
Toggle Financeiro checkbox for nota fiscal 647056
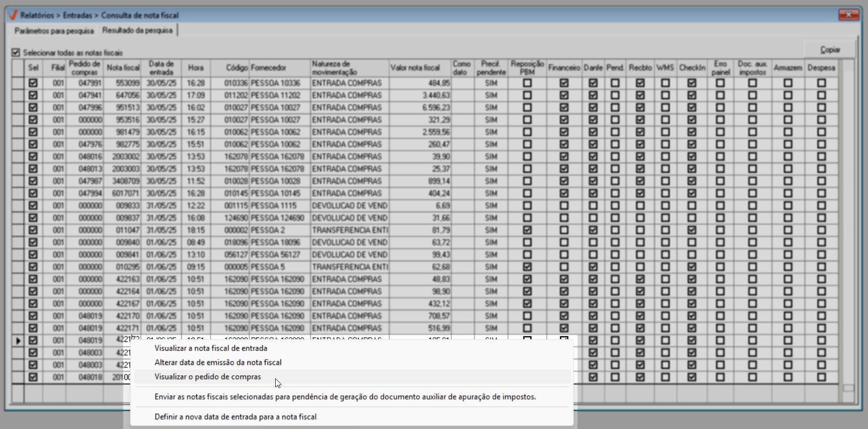point(564,96)
